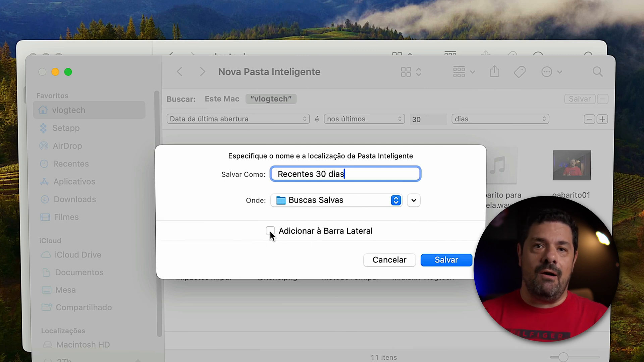Open the vlogtech folder icon
Viewport: 644px width, 362px height.
coord(43,110)
